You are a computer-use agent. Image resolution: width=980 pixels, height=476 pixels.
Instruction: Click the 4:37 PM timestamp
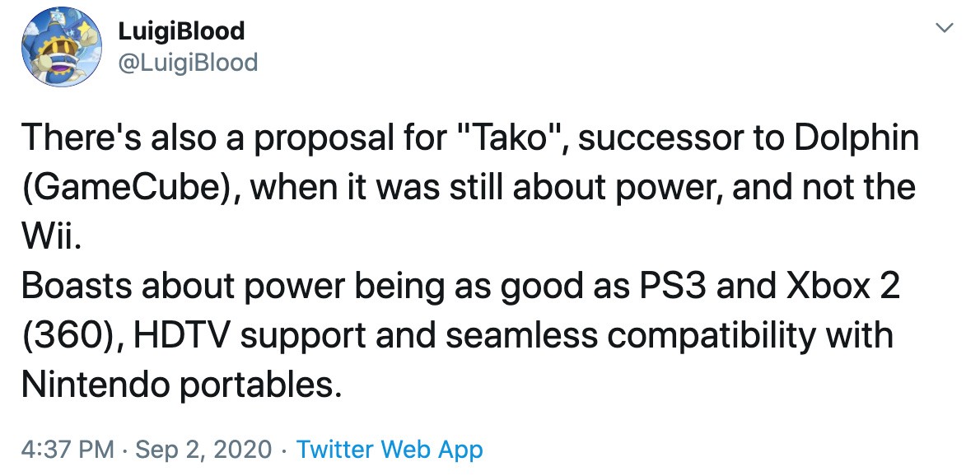point(68,450)
